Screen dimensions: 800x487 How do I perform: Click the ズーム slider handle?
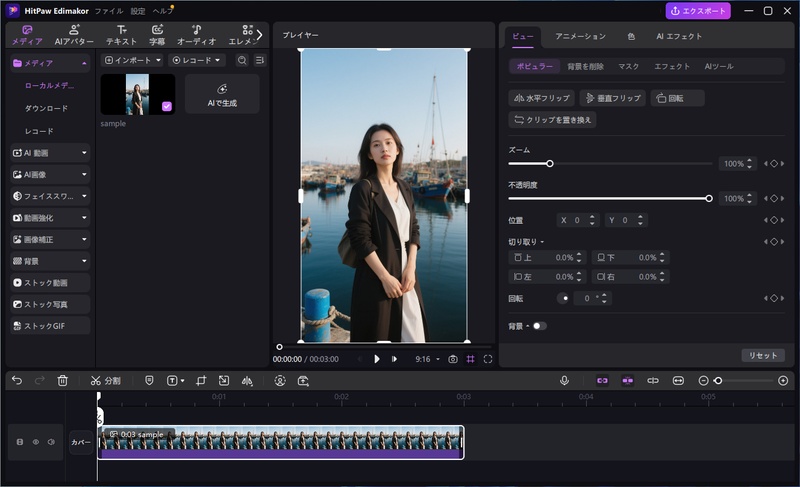(x=549, y=164)
